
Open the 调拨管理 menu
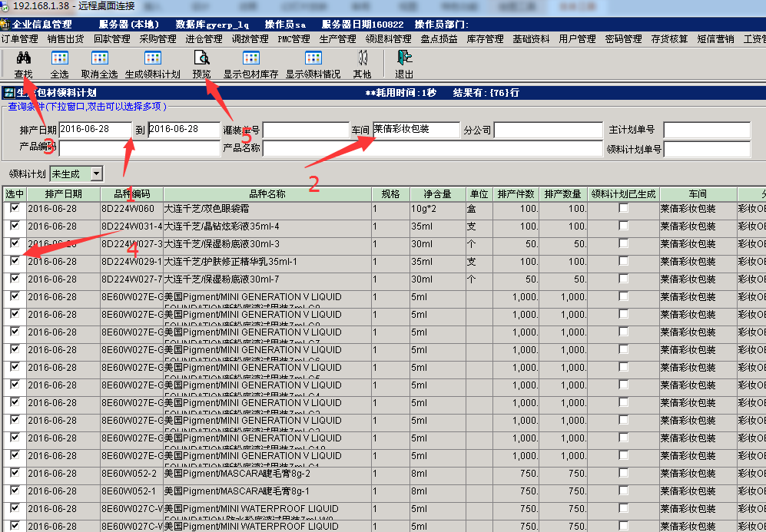tap(250, 39)
